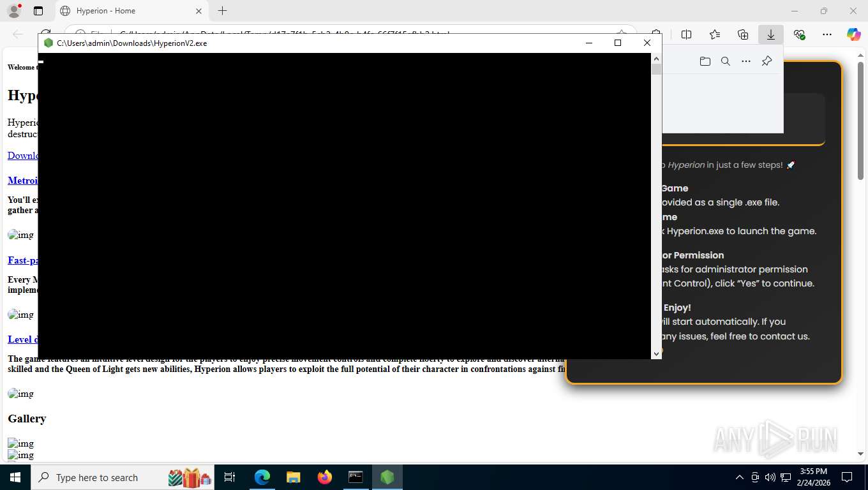Open Edge Collections panel
Image resolution: width=868 pixels, height=490 pixels.
[743, 34]
